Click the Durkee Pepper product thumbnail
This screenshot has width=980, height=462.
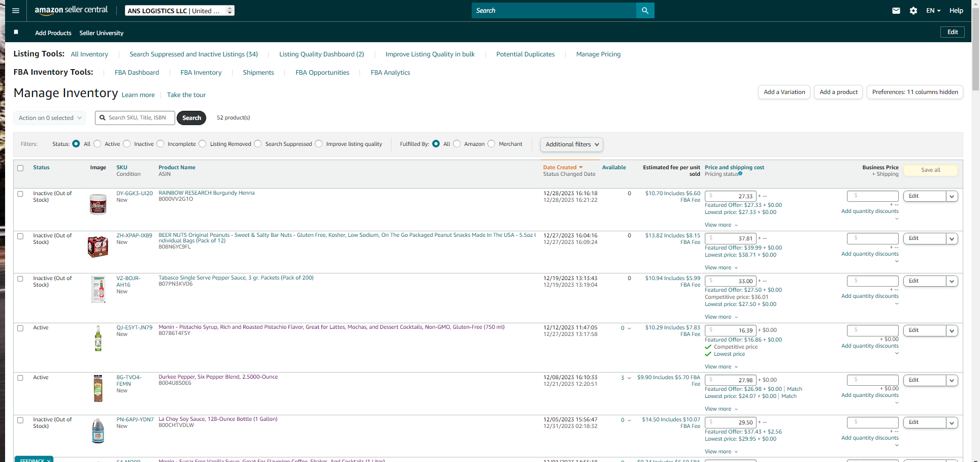tap(98, 388)
